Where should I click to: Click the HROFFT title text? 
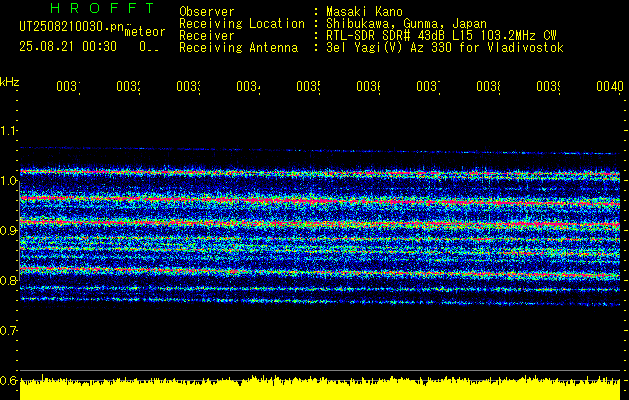[103, 8]
